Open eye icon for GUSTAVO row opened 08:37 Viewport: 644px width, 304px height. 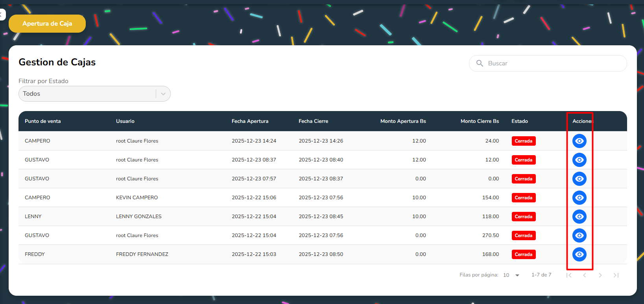coord(579,160)
